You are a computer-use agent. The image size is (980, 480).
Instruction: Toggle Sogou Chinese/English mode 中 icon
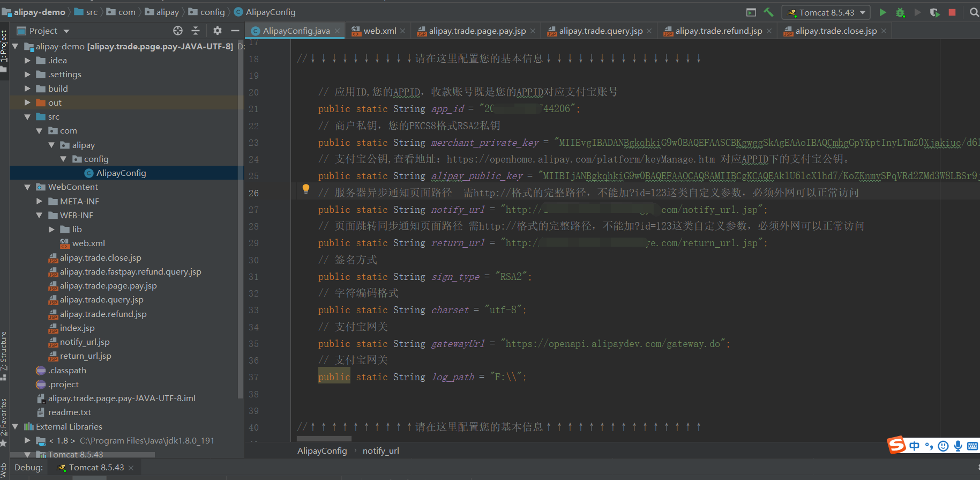click(914, 446)
